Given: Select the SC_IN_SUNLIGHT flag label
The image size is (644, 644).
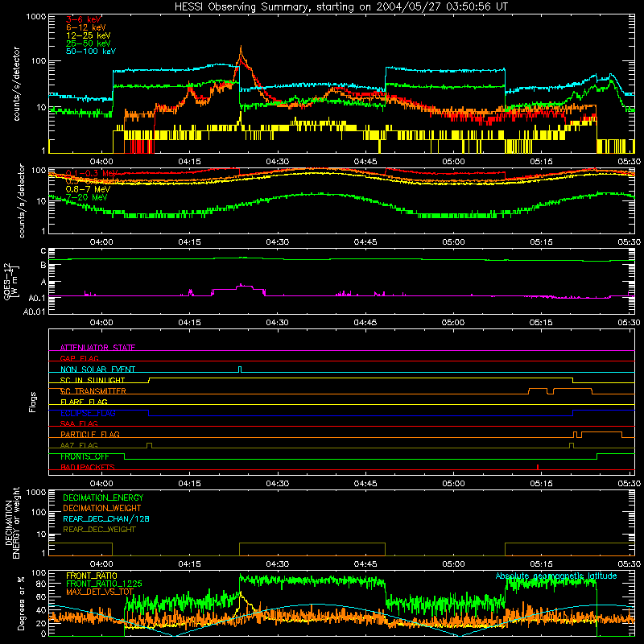Looking at the screenshot, I should coord(93,380).
